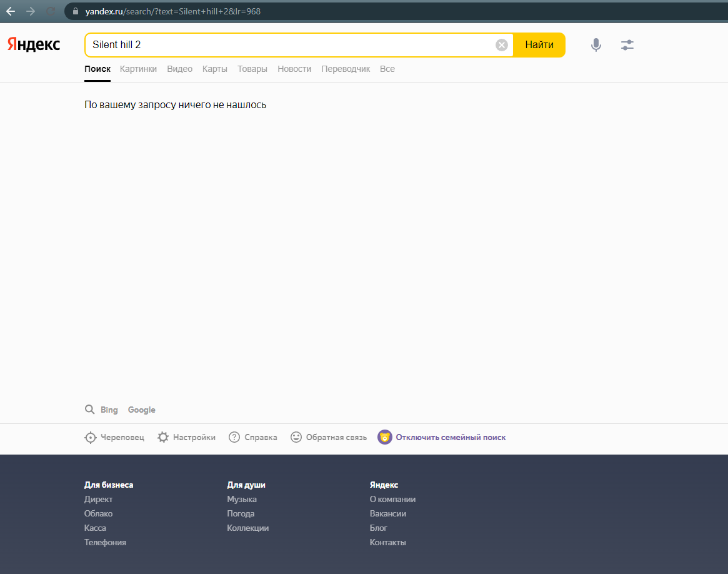Click the 'По вашему запросу ничего не нашлось' message
Image resolution: width=728 pixels, height=574 pixels.
[176, 105]
